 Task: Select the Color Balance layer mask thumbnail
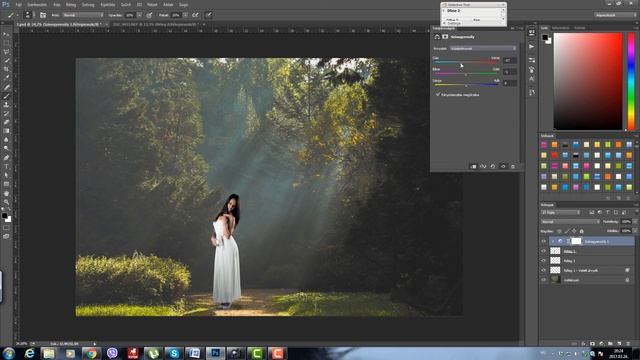click(x=576, y=241)
